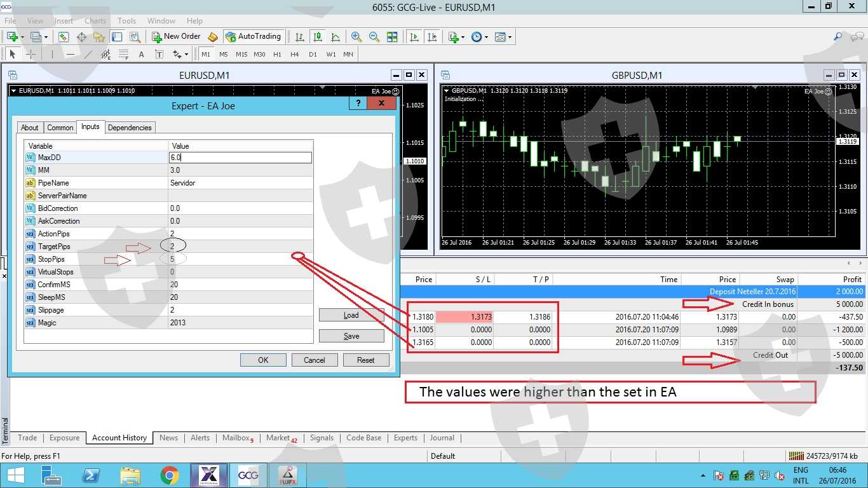Select the Fibonacci retracement tool
This screenshot has width=868, height=488.
123,55
